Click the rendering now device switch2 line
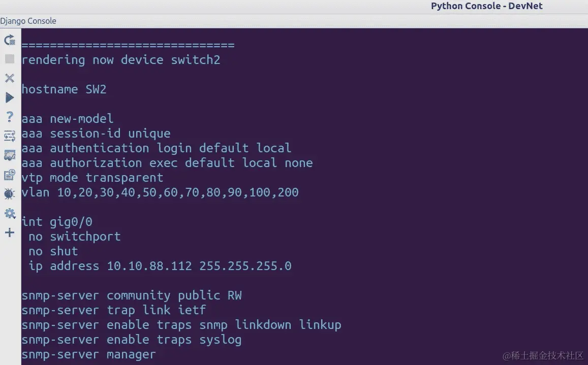The image size is (588, 365). (x=121, y=60)
